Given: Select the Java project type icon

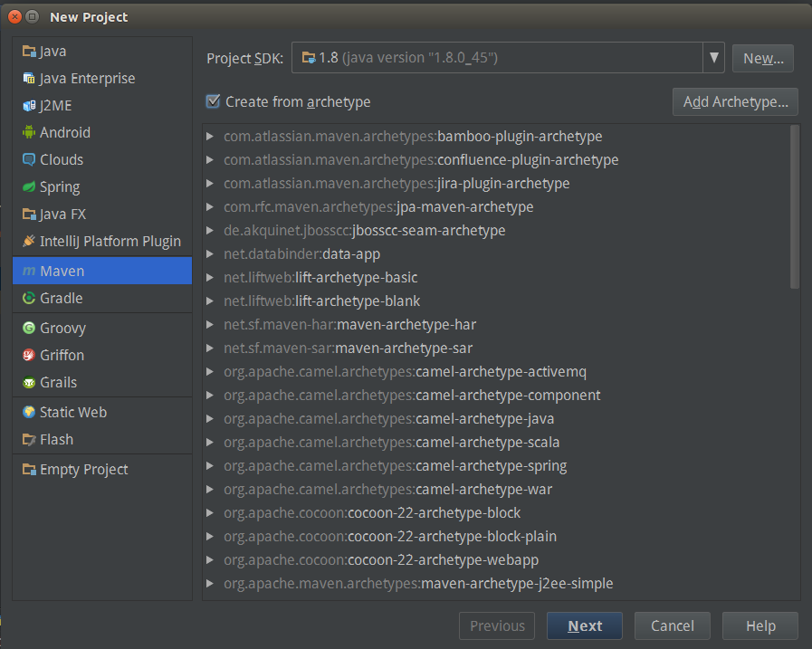Looking at the screenshot, I should pyautogui.click(x=29, y=52).
